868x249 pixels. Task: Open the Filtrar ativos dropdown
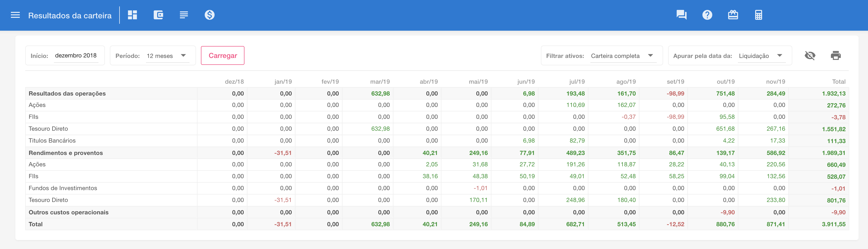pyautogui.click(x=622, y=56)
